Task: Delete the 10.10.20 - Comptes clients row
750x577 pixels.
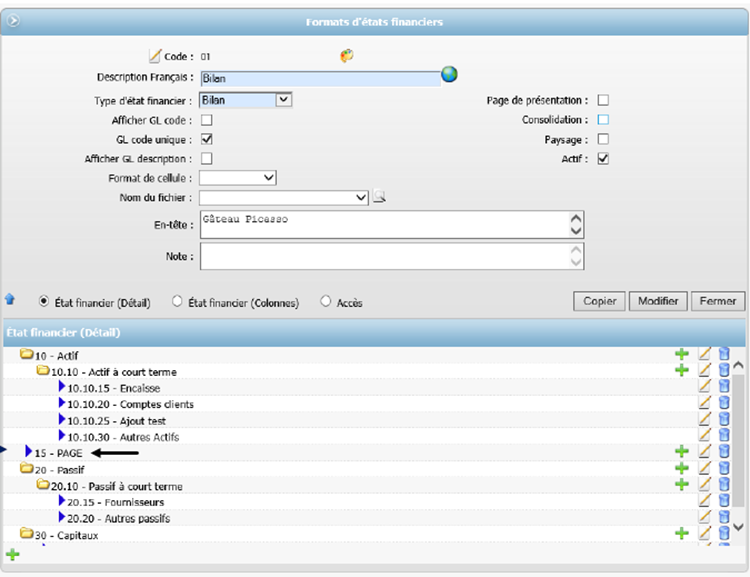Action: pos(724,404)
